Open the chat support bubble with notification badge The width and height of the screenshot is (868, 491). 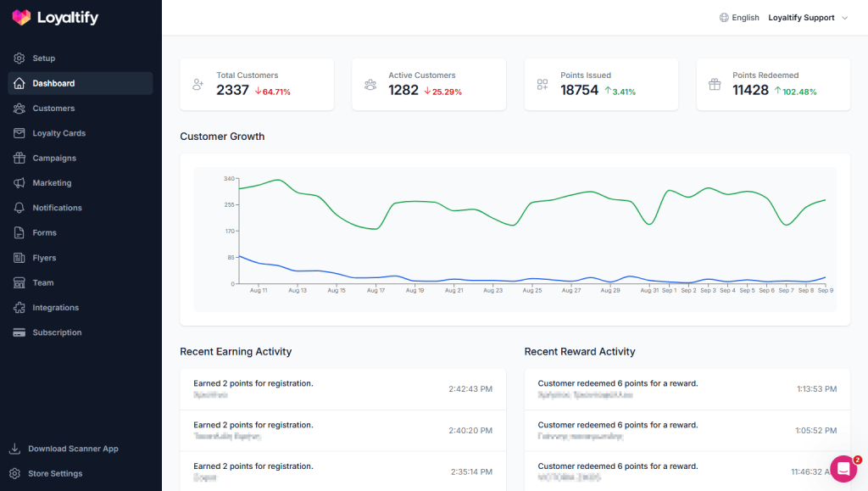tap(843, 468)
